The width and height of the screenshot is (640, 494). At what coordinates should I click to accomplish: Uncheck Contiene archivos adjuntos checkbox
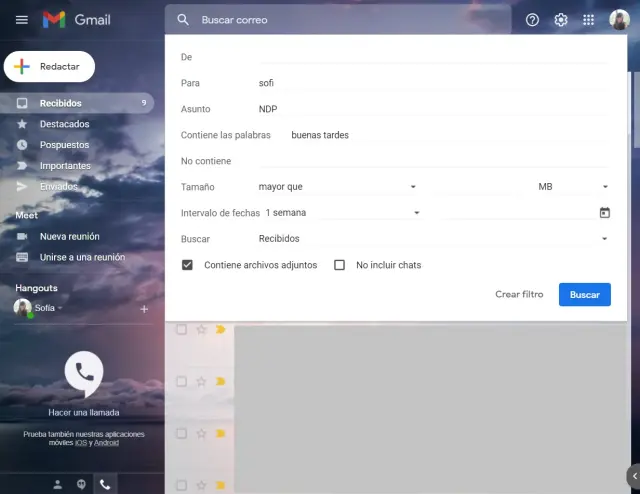pos(187,265)
